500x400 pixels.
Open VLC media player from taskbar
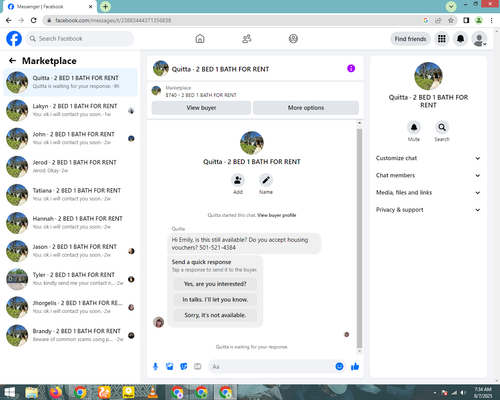(x=153, y=392)
